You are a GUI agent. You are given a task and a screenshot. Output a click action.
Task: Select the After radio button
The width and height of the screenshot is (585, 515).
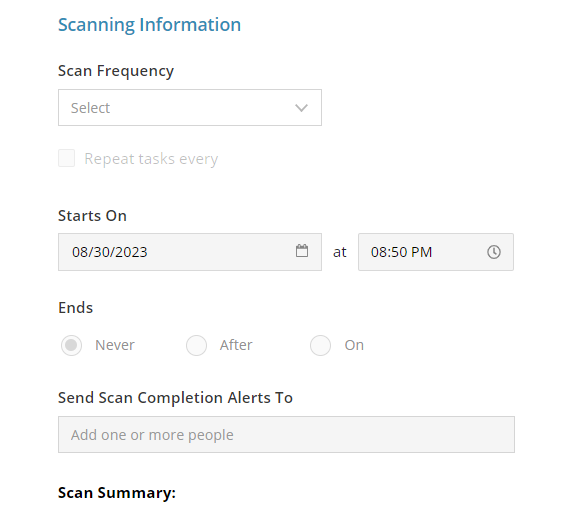click(x=196, y=345)
